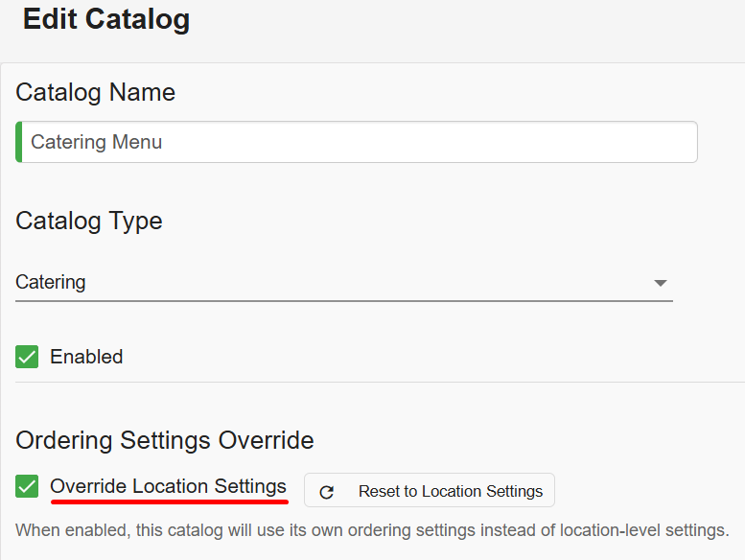Click the circular refresh icon in Reset button
This screenshot has width=745, height=560.
[326, 492]
